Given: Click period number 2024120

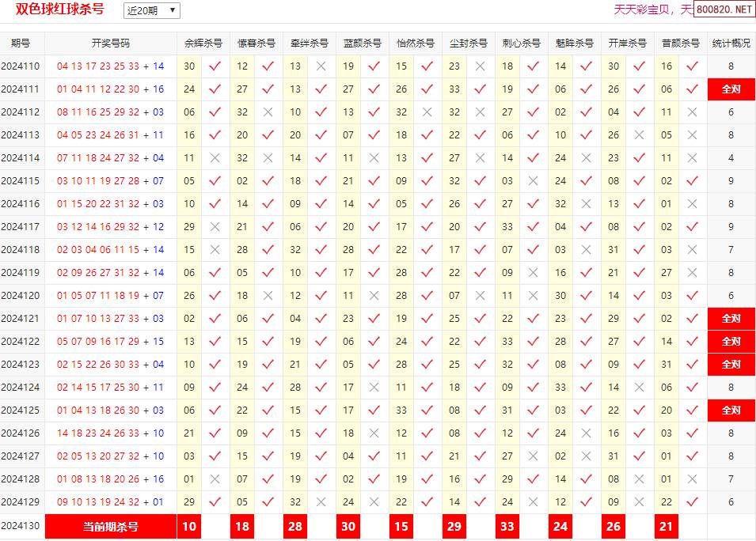Looking at the screenshot, I should pos(21,296).
